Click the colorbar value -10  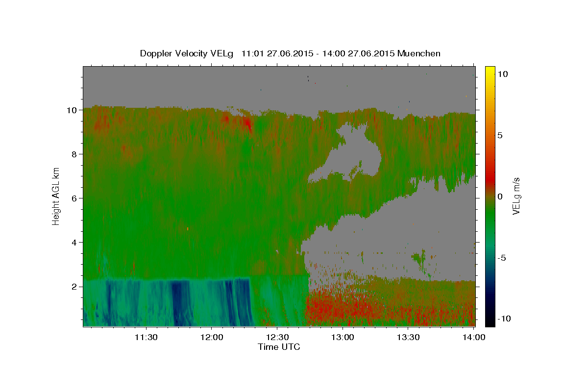coord(504,318)
